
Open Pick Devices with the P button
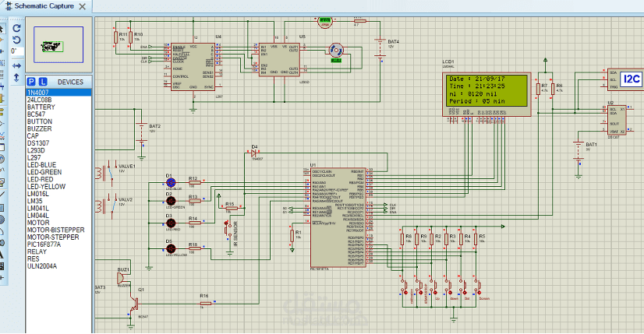[31, 82]
